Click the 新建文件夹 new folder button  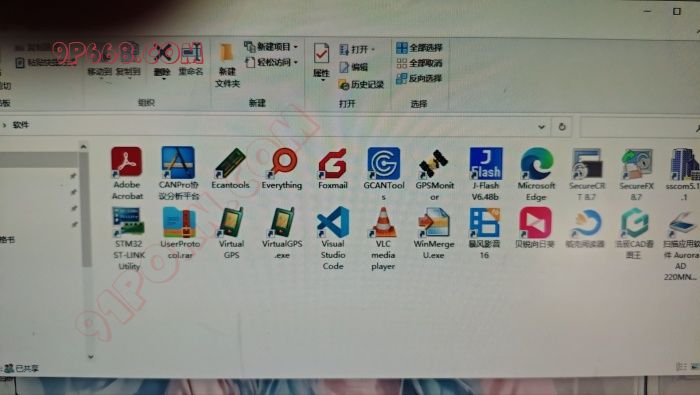point(227,66)
